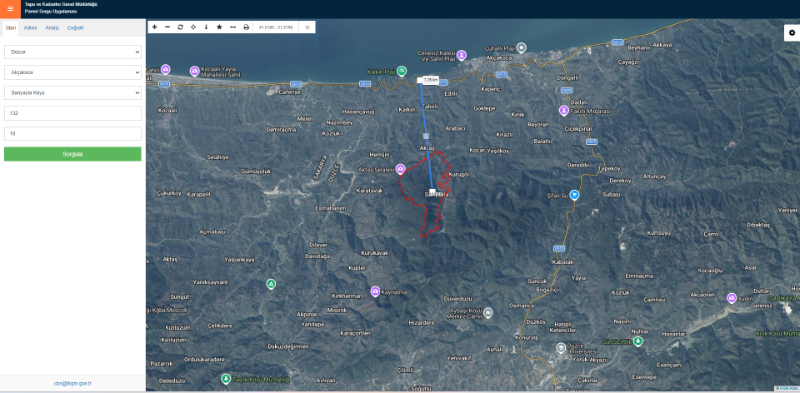Click the Aktaş Şelalesi camera marker
800x393 pixels.
pos(401,168)
